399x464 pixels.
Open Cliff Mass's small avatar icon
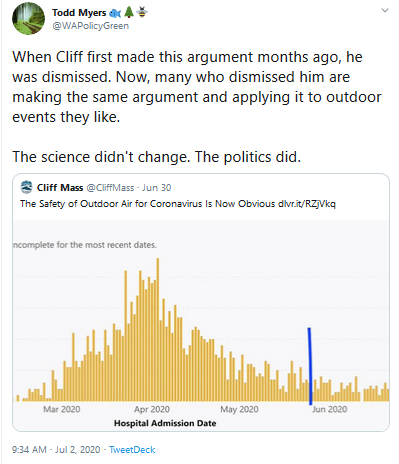click(x=26, y=187)
